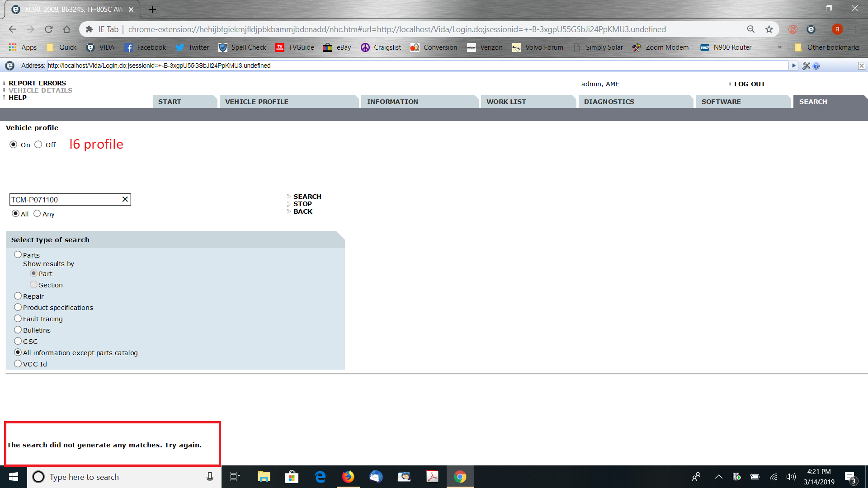This screenshot has height=488, width=868.
Task: Reload the page with refresh icon
Action: pos(48,29)
